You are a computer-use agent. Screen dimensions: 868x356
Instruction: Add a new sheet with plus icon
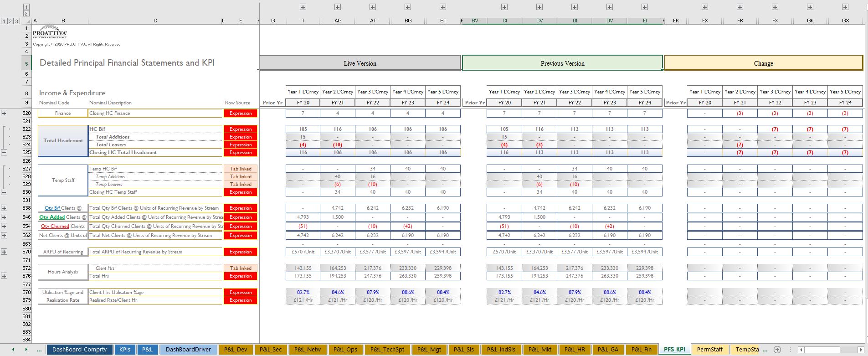[x=777, y=350]
